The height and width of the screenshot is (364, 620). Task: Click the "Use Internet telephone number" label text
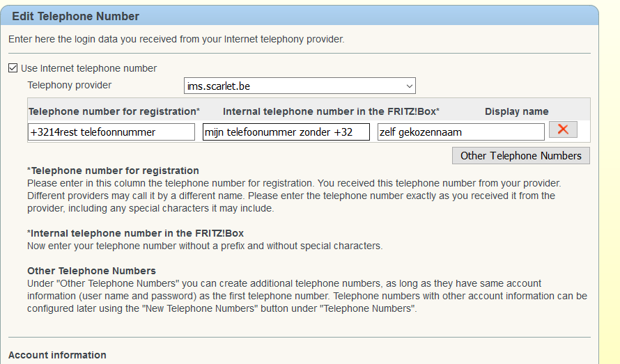(88, 68)
